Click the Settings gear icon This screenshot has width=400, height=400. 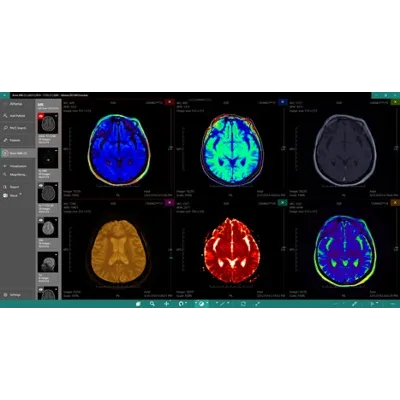(5, 295)
